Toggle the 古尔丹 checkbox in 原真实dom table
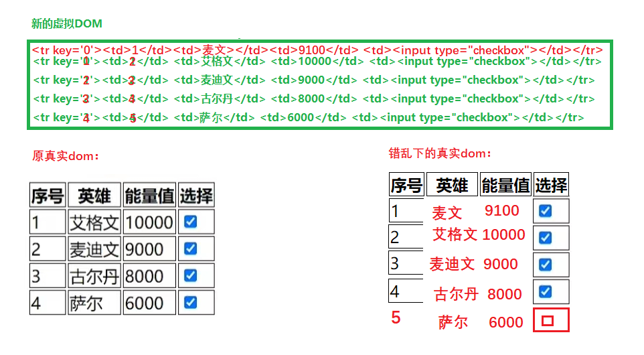This screenshot has height=355, width=644. point(190,276)
